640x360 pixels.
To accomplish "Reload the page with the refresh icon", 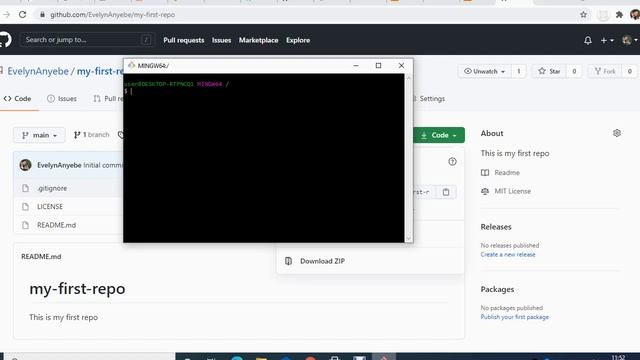I will tap(22, 15).
